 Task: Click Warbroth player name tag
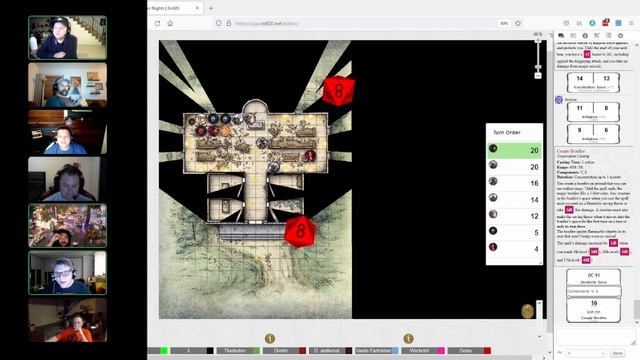420,351
